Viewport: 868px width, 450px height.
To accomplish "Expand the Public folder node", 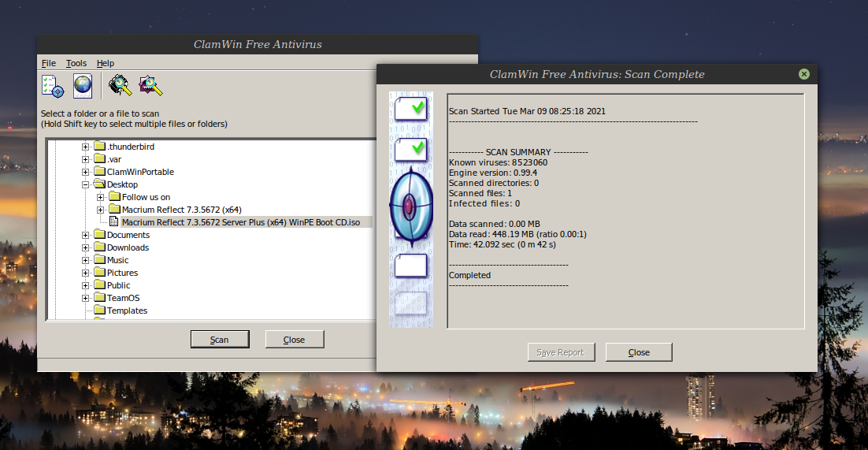I will 85,285.
